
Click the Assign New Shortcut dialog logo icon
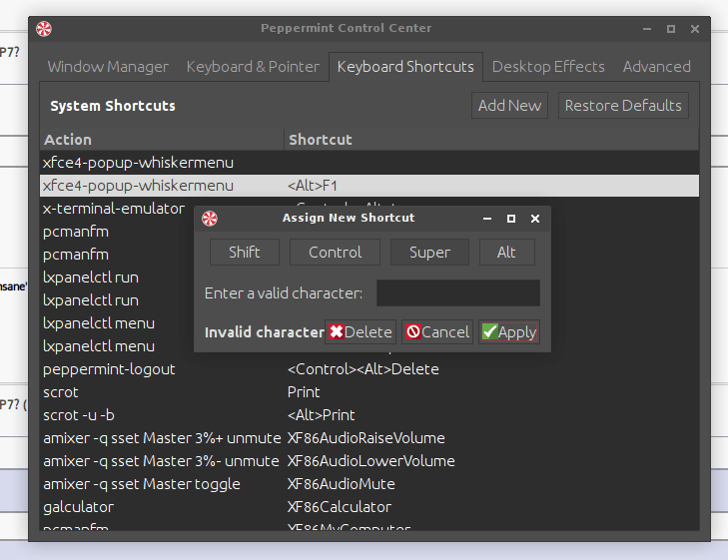[x=210, y=219]
